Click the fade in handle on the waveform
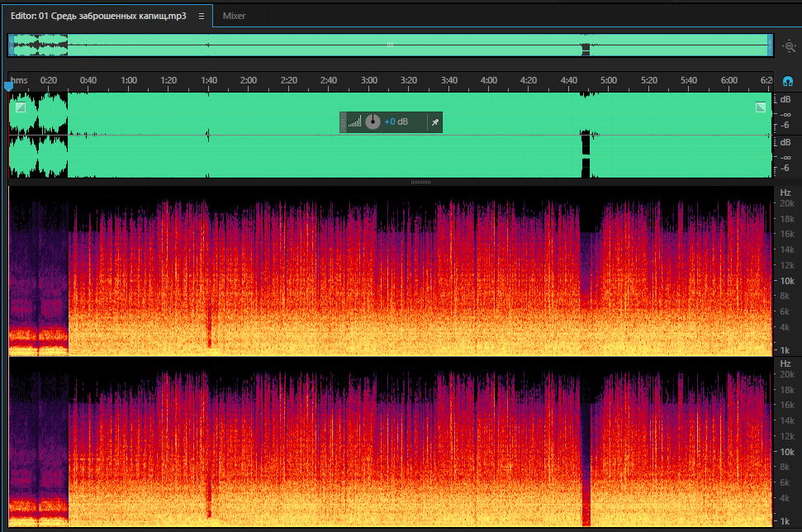The image size is (802, 532). pos(21,107)
